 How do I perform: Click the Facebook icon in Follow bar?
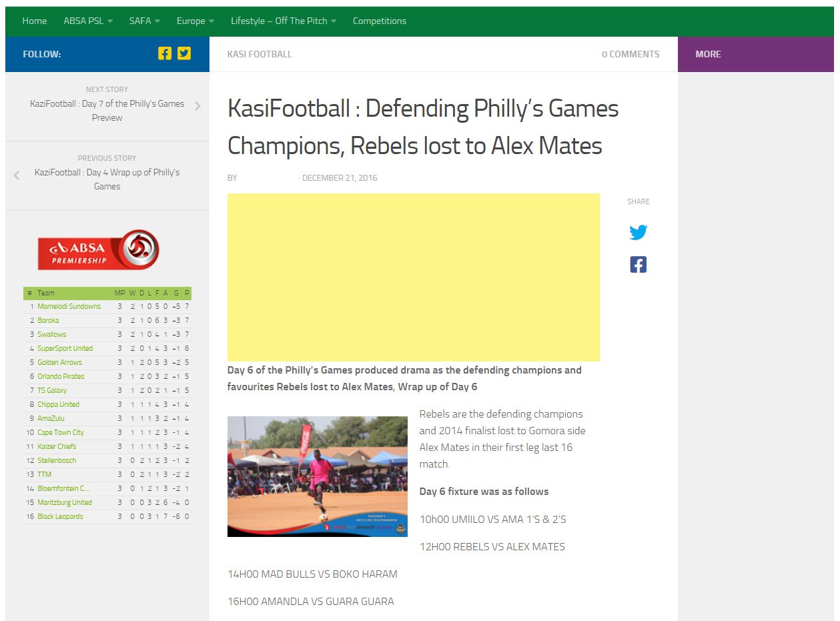[x=165, y=53]
